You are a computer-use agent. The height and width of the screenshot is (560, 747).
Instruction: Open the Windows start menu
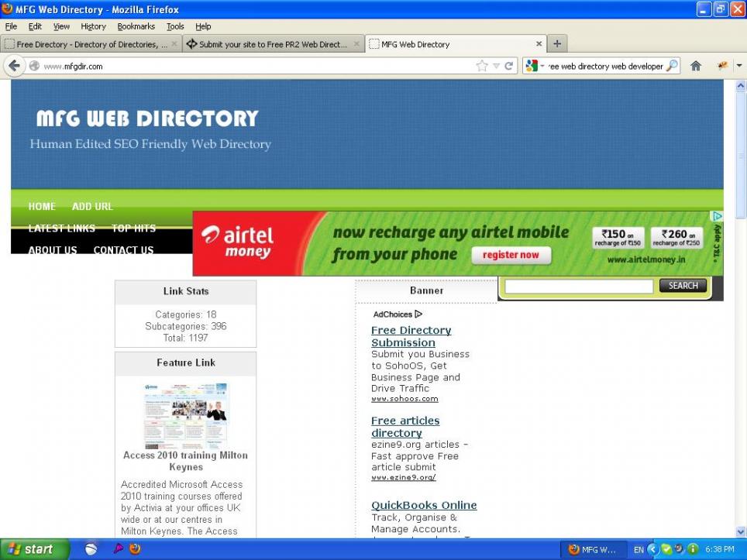coord(35,549)
